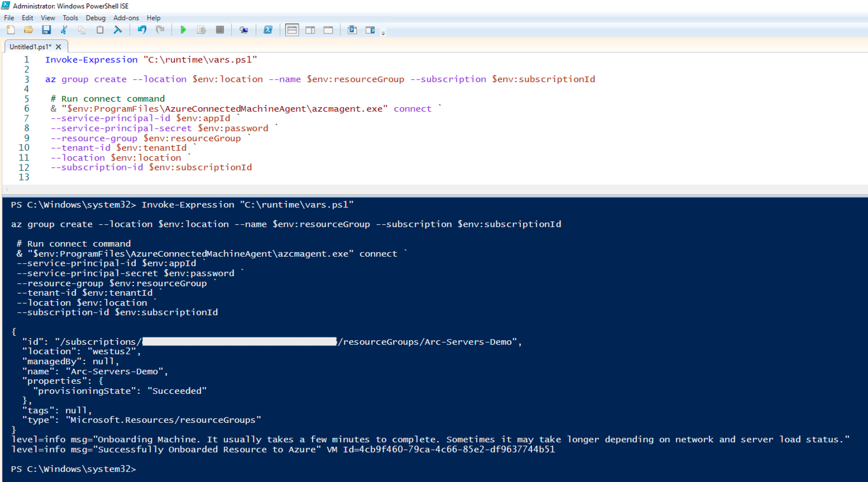The image size is (868, 482).
Task: Open the Help menu
Action: [154, 18]
